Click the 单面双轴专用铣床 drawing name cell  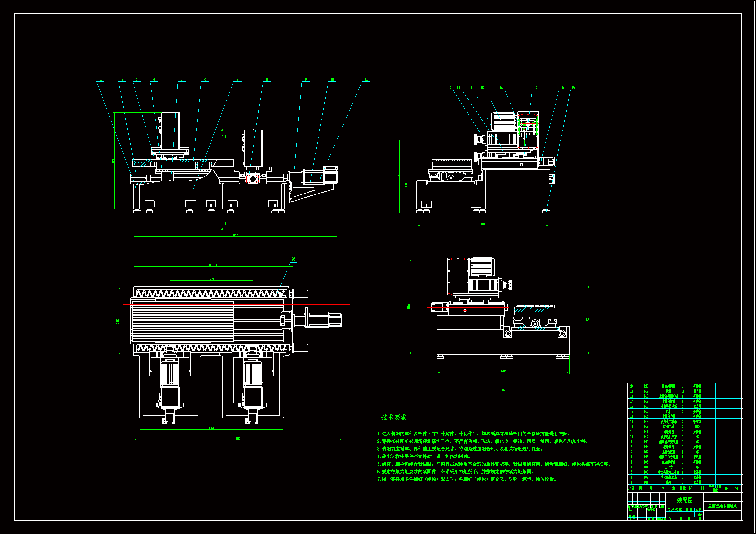tap(722, 506)
